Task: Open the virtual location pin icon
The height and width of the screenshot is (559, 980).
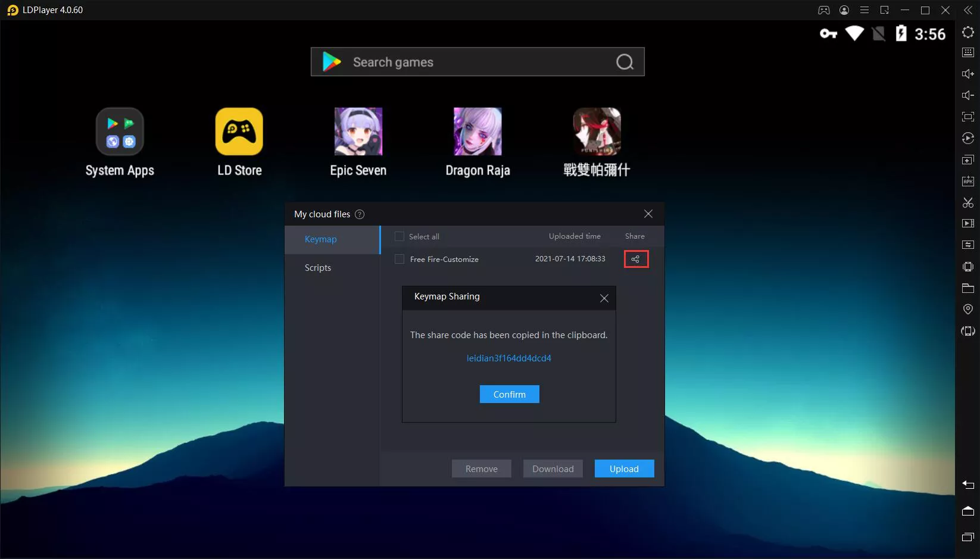Action: tap(968, 309)
